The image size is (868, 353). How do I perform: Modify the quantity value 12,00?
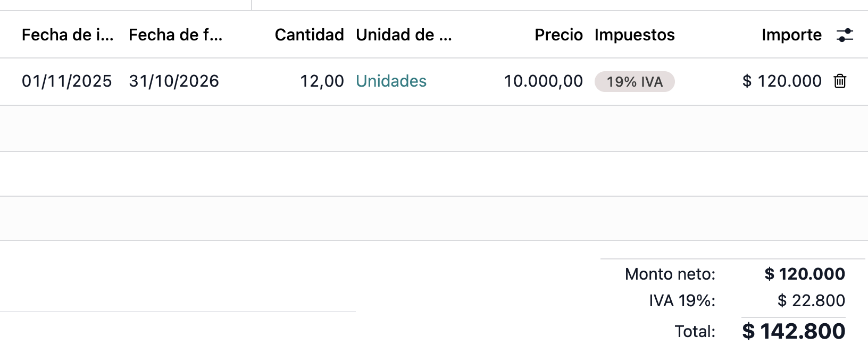click(x=323, y=81)
